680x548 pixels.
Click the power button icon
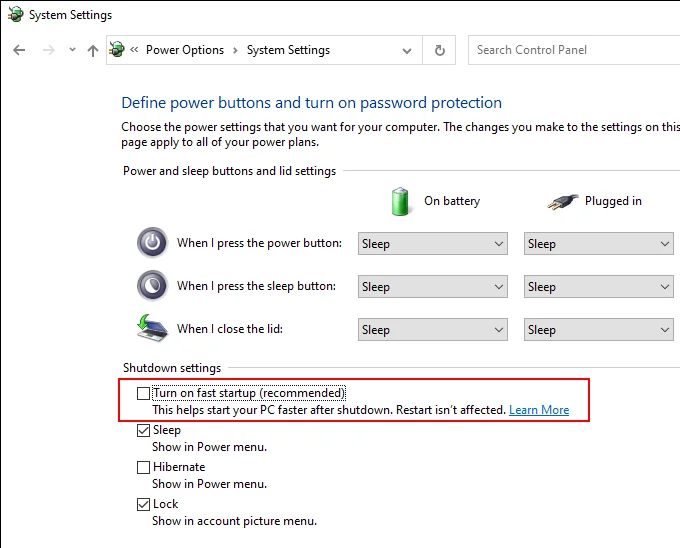tap(152, 242)
